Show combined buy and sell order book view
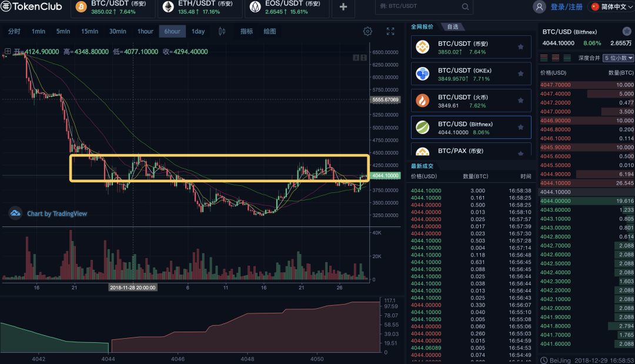Viewport: 635px width, 364px height. tap(544, 58)
